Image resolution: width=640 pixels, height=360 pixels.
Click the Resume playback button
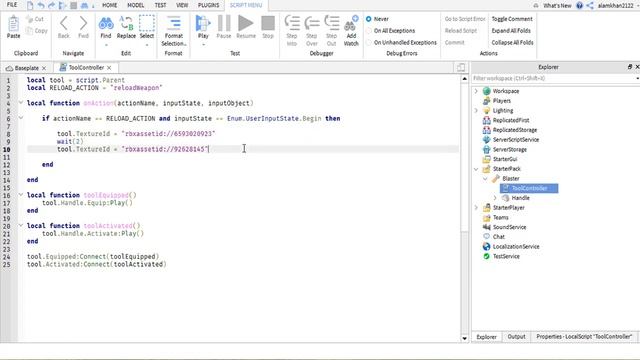(246, 23)
